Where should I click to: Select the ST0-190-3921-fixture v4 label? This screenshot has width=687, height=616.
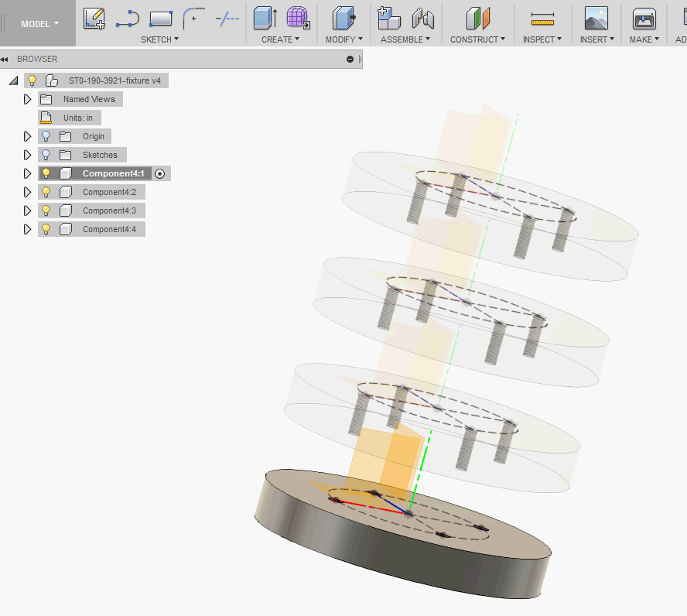[114, 80]
